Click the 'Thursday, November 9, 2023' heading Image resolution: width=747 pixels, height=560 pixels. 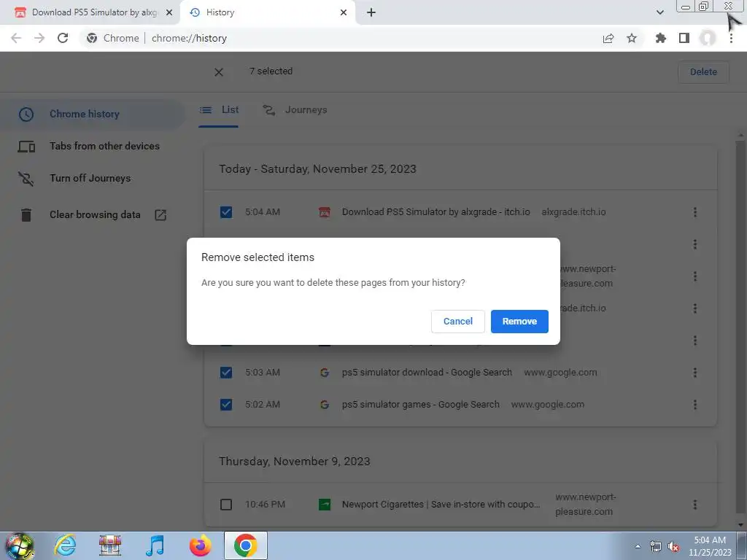point(295,462)
